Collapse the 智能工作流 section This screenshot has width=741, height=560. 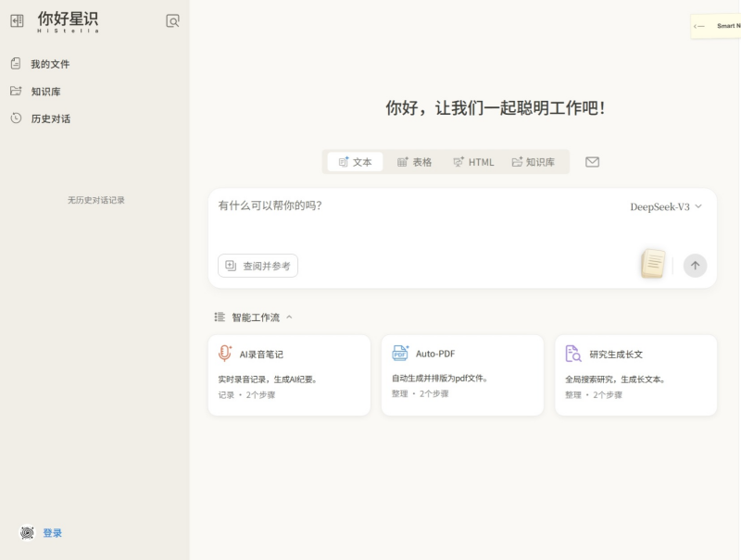coord(289,317)
